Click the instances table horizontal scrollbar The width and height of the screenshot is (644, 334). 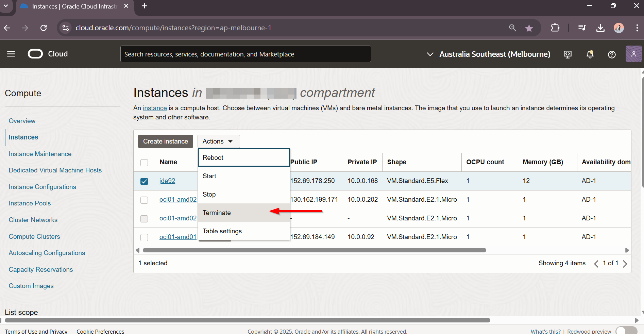click(314, 250)
